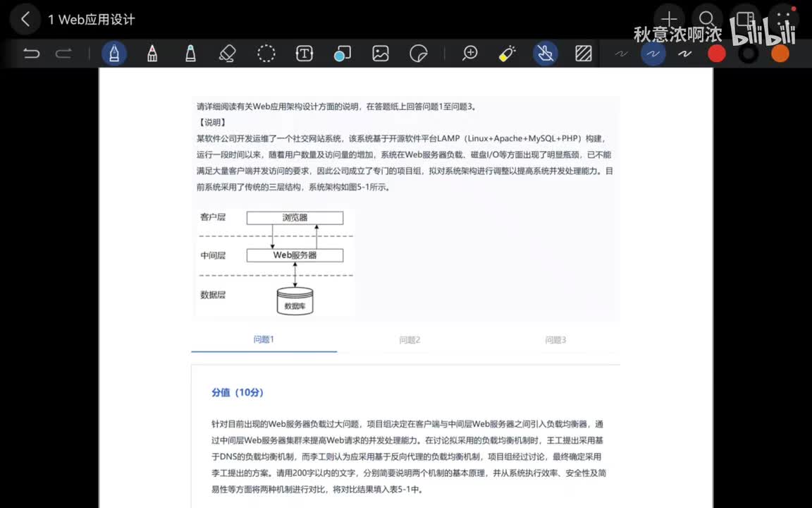The height and width of the screenshot is (508, 812).
Task: Open the page layout view icon
Action: coord(745,19)
